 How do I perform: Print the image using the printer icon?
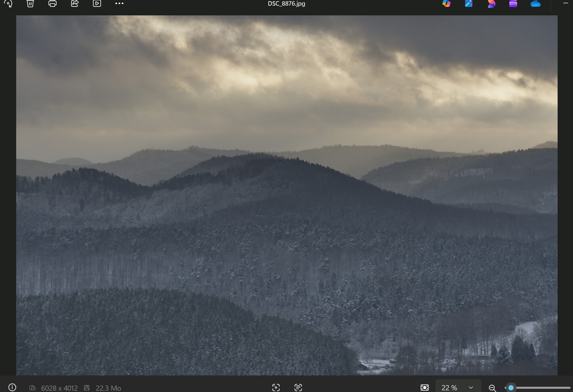pos(53,4)
